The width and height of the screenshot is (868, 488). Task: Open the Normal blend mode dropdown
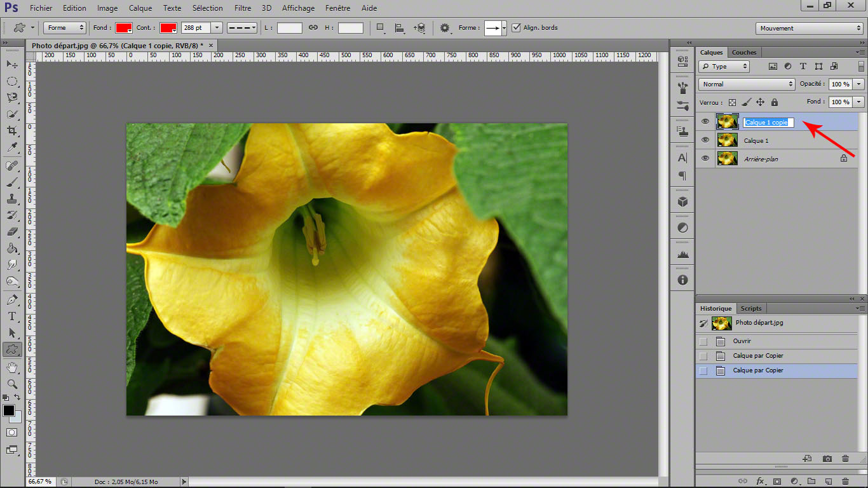[747, 84]
